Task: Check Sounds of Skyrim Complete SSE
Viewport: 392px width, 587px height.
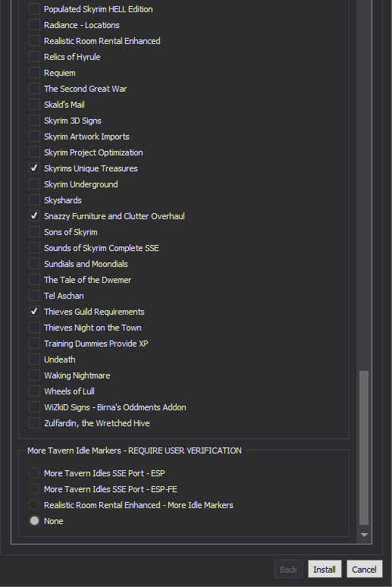Action: coord(34,248)
